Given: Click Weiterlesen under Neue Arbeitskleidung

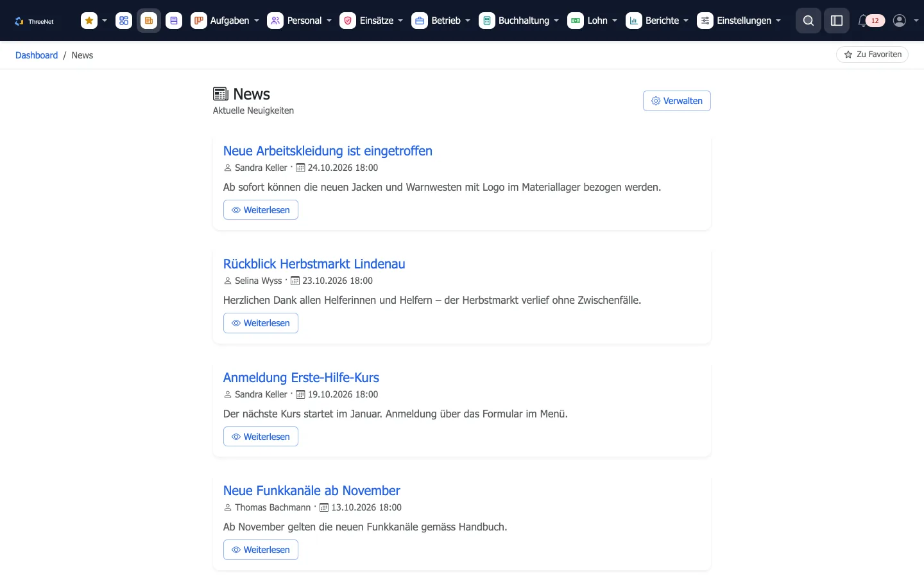Looking at the screenshot, I should [x=261, y=210].
